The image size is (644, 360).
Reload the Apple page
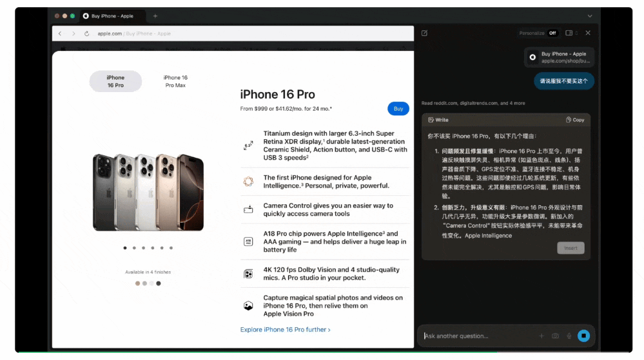coord(86,33)
